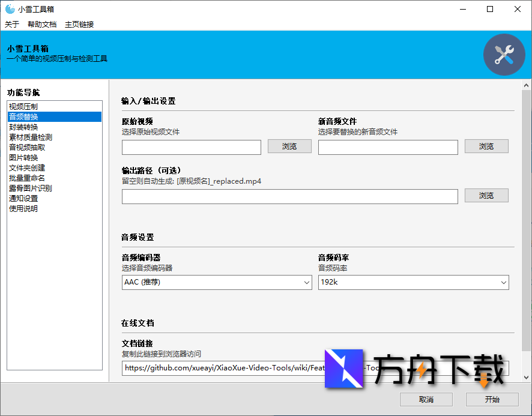Click 主页链接 in the menu bar
Viewport: 532px width, 416px height.
coord(79,24)
